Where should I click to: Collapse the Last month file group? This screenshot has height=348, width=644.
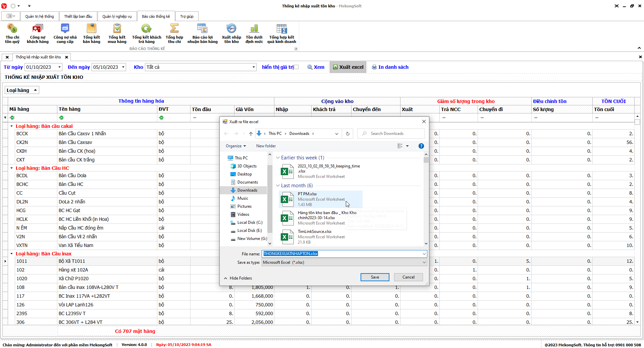point(278,186)
